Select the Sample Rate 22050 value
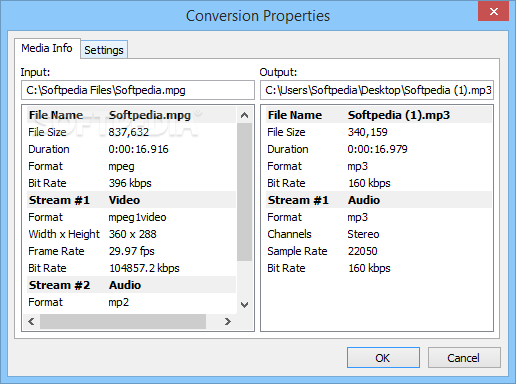This screenshot has height=384, width=516. click(x=363, y=251)
